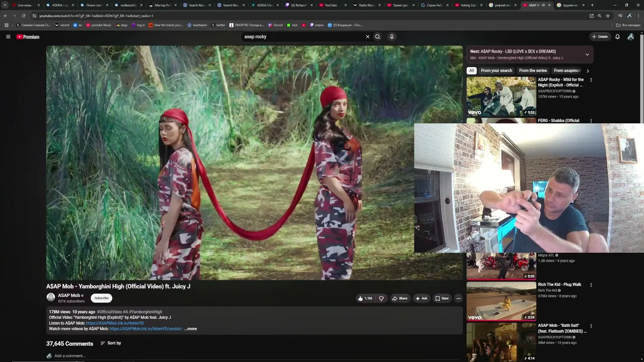Screen dimensions: 644x362
Task: Select the 'All' filter chip
Action: tap(471, 71)
